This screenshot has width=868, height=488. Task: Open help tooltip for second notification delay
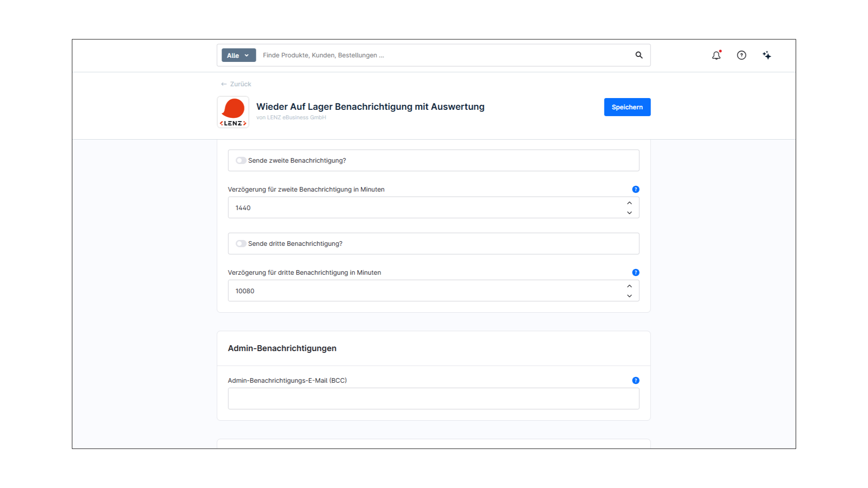636,189
